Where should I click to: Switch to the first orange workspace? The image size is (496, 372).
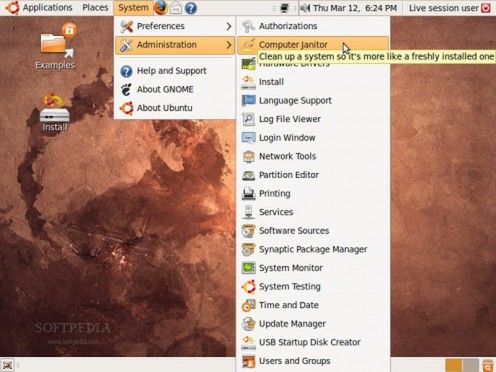454,365
